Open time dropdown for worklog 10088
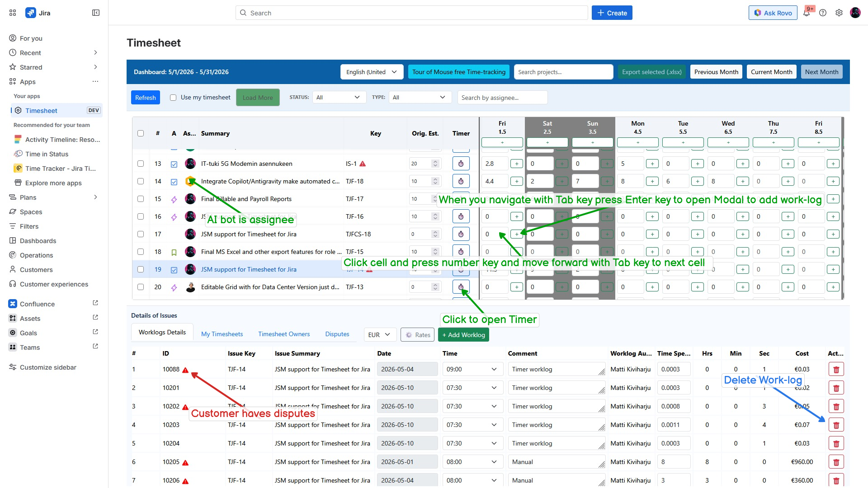The image size is (868, 488). 473,369
